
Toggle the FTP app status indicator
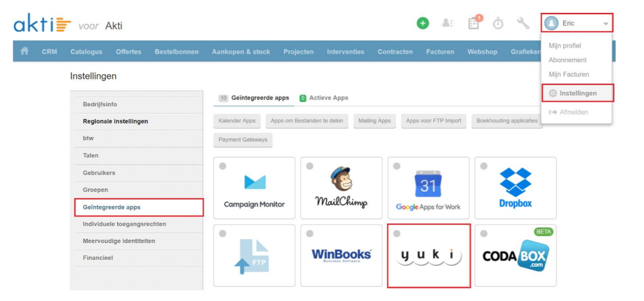223,233
